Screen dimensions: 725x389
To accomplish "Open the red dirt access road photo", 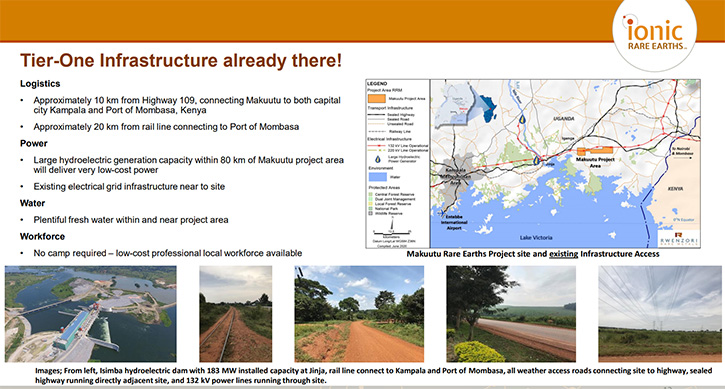I will click(359, 314).
